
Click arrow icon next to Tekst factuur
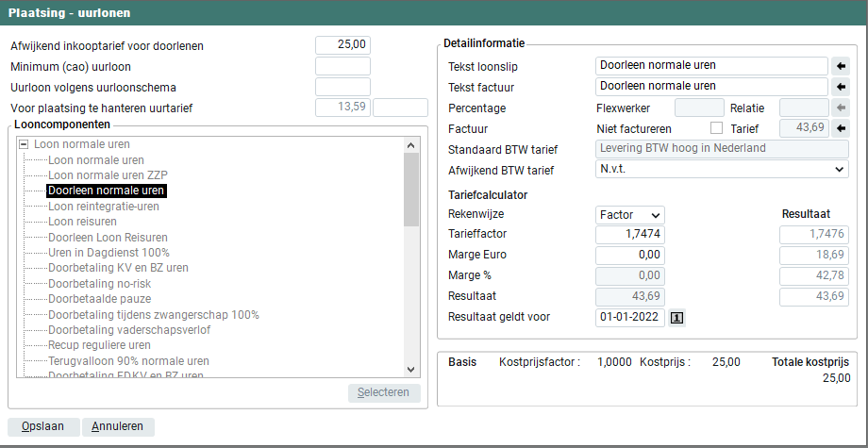click(x=841, y=87)
